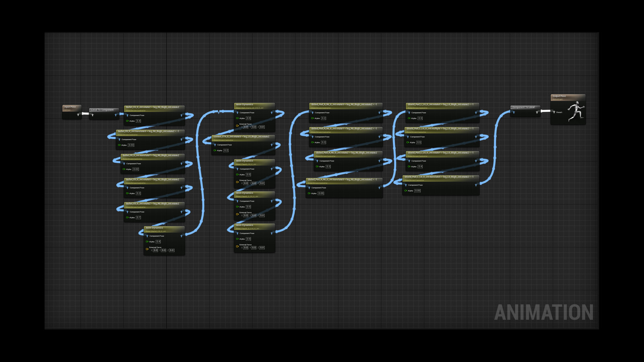This screenshot has width=644, height=362.
Task: Click the Component Pose pin on Shield_Pad_R_R6 rotateY node
Action: tap(312, 137)
